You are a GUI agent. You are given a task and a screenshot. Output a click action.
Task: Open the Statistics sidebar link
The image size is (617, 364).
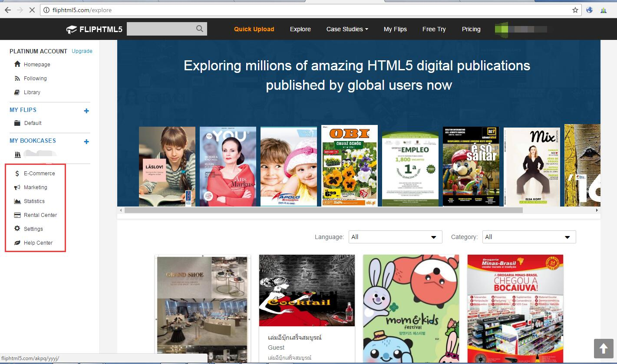(34, 201)
